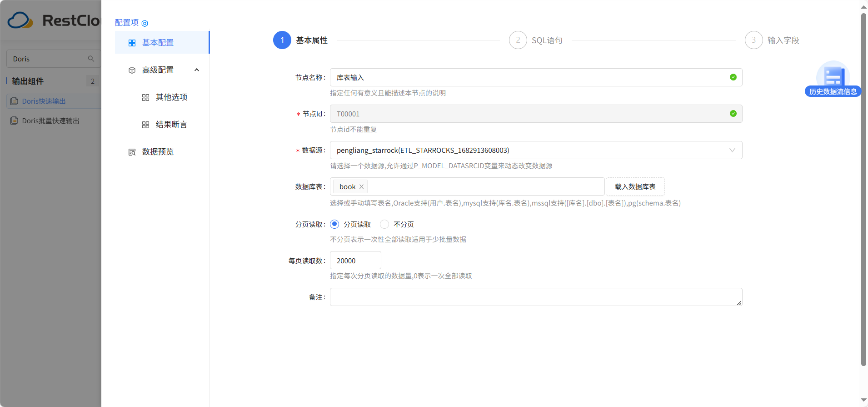Click hint 指定任何有意义且能描述本节点的说明
The width and height of the screenshot is (868, 407).
coord(388,93)
